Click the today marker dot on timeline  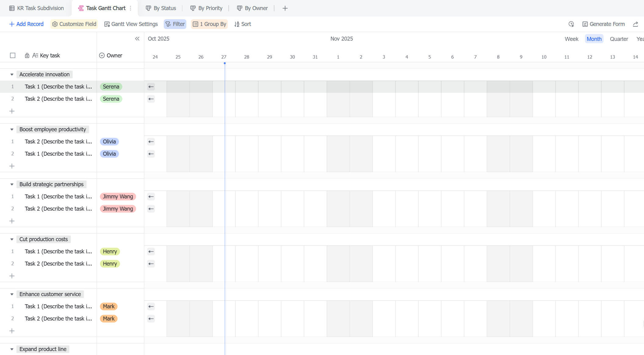(225, 63)
